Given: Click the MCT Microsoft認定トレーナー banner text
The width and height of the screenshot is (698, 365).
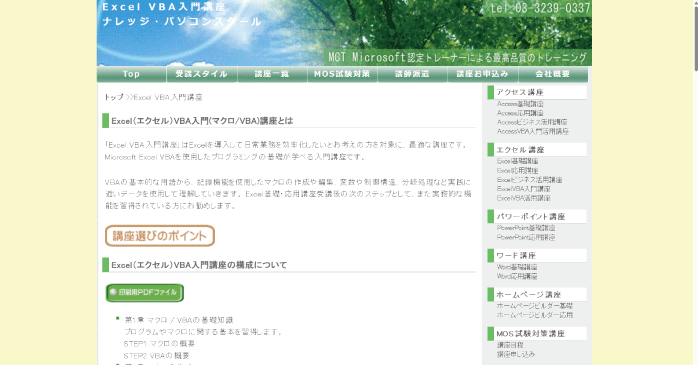Looking at the screenshot, I should (458, 57).
